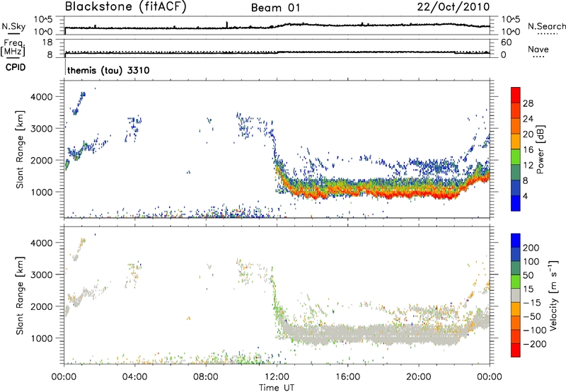Image resolution: width=566 pixels, height=392 pixels.
Task: Click the 1000 tick in power panel
Action: [x=42, y=192]
